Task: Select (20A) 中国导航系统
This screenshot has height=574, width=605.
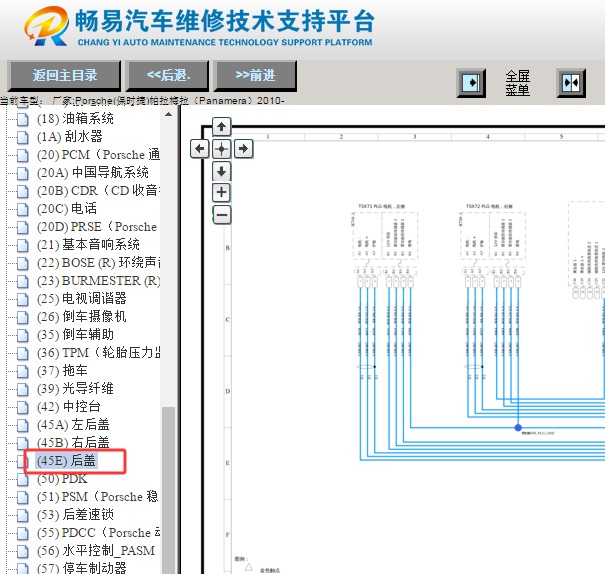Action: coord(93,172)
